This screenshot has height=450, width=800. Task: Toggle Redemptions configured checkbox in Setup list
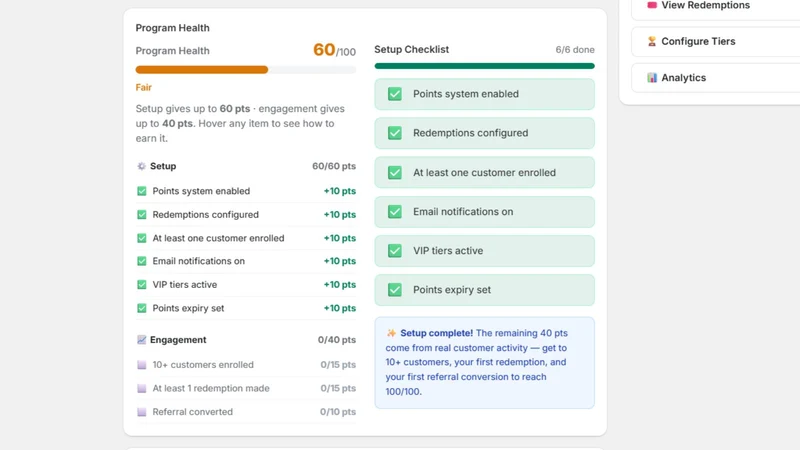point(141,214)
